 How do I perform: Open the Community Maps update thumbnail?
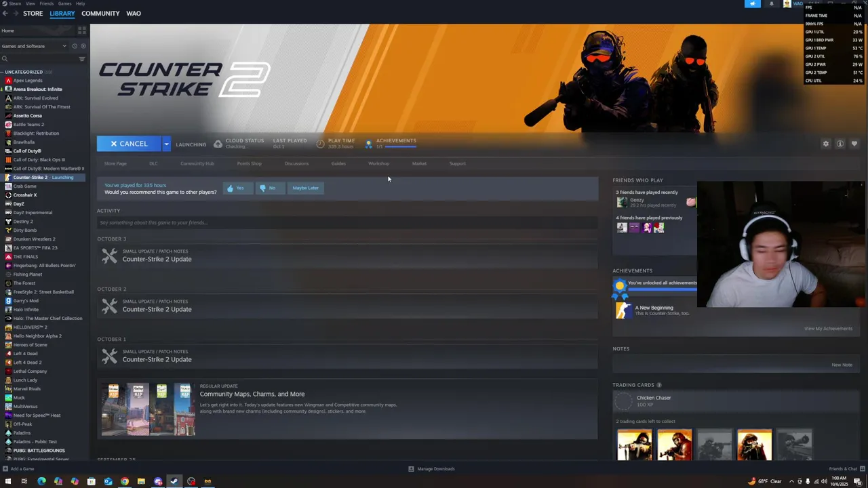click(x=149, y=409)
